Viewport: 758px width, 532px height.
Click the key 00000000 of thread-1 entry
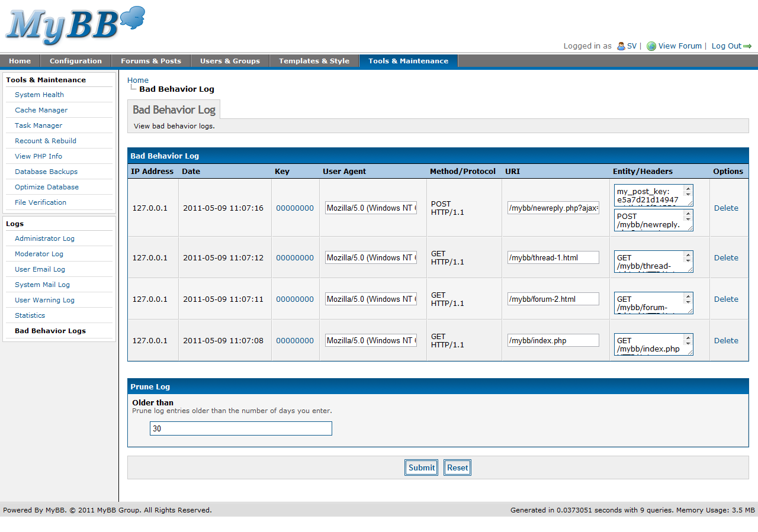pos(295,257)
